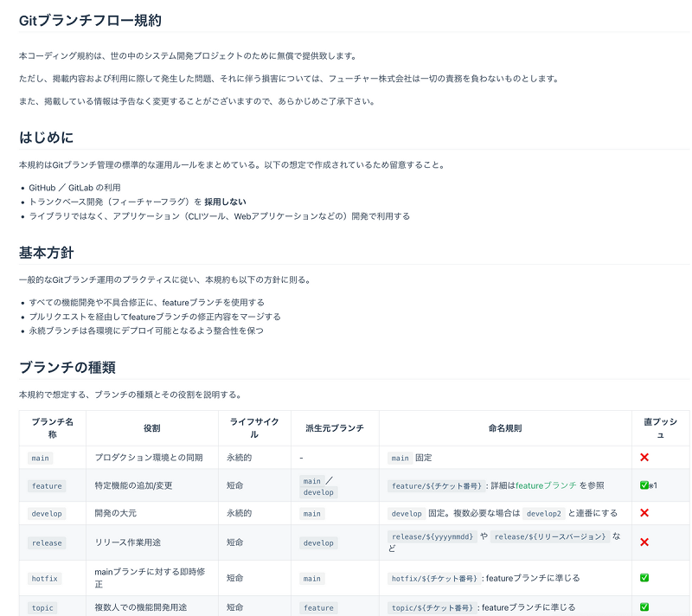Click the ライフサイクル column header
Viewport: 692px width, 616px height.
254,428
